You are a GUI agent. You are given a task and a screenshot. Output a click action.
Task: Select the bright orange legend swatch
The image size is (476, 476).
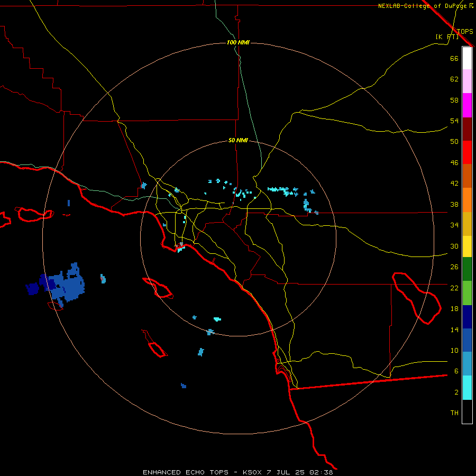point(467,200)
